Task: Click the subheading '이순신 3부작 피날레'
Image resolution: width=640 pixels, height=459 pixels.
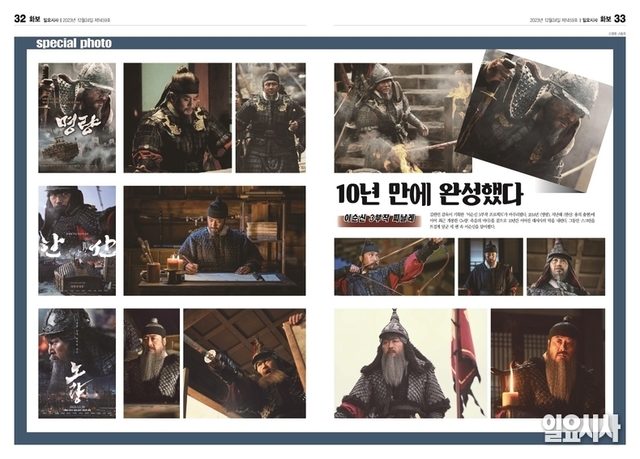Action: click(x=379, y=220)
